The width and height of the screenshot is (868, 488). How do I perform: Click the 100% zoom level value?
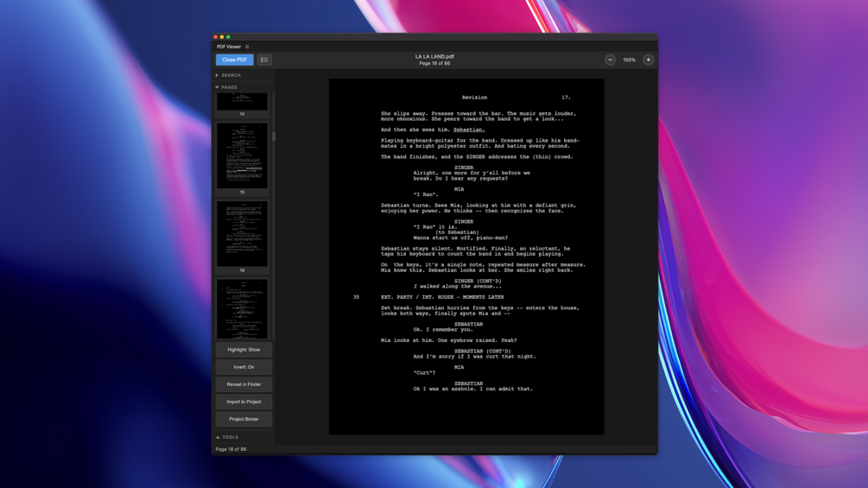[x=630, y=60]
